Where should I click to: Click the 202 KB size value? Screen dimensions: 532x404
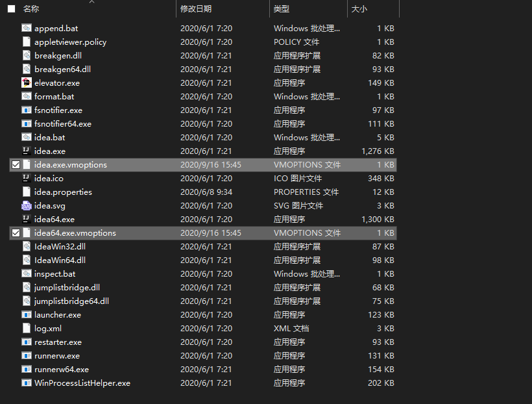(x=381, y=383)
